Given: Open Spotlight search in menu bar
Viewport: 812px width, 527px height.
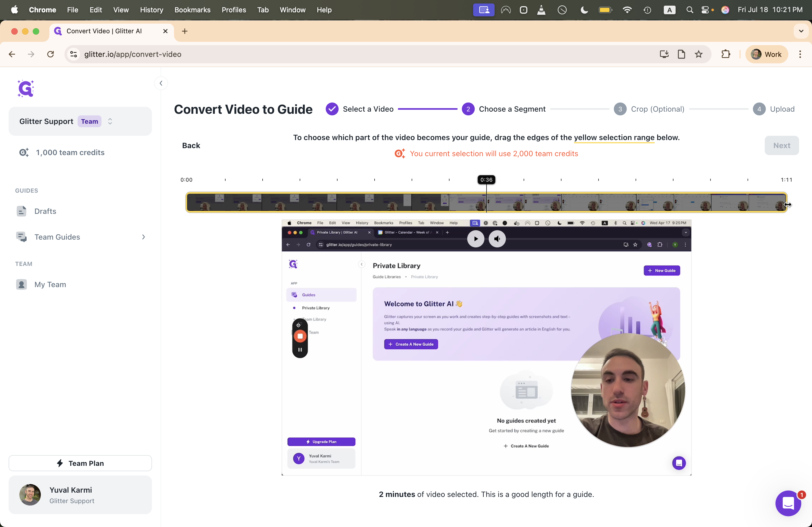Looking at the screenshot, I should (690, 10).
